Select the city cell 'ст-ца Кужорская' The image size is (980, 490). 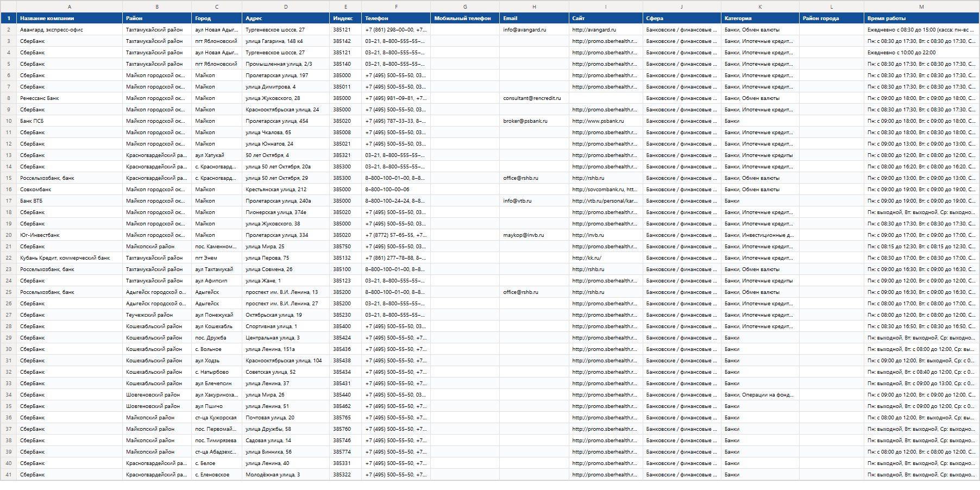pos(217,418)
